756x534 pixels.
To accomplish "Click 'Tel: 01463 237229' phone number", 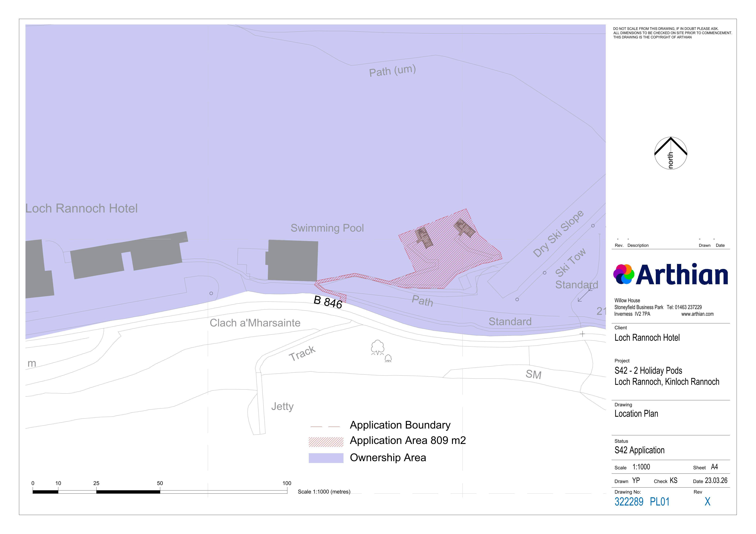I will point(684,307).
